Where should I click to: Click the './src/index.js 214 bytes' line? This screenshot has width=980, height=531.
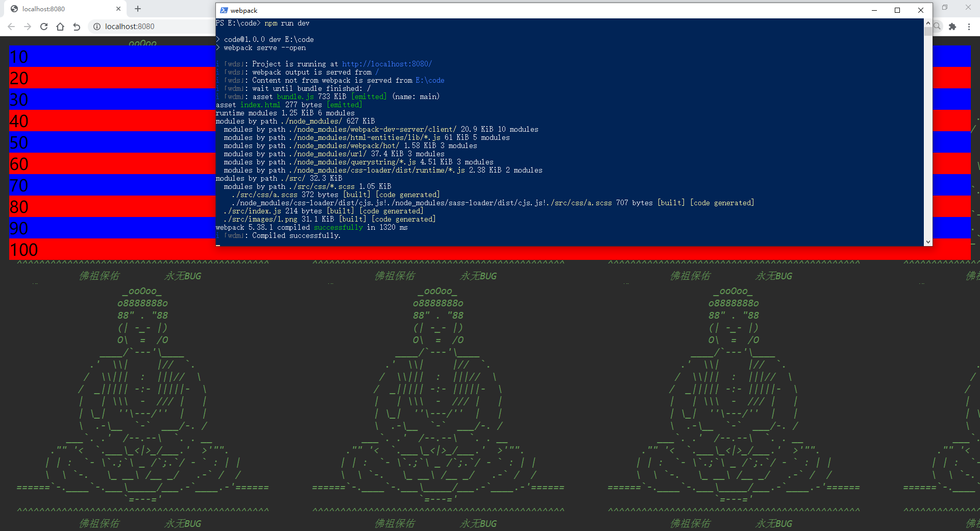(x=324, y=211)
